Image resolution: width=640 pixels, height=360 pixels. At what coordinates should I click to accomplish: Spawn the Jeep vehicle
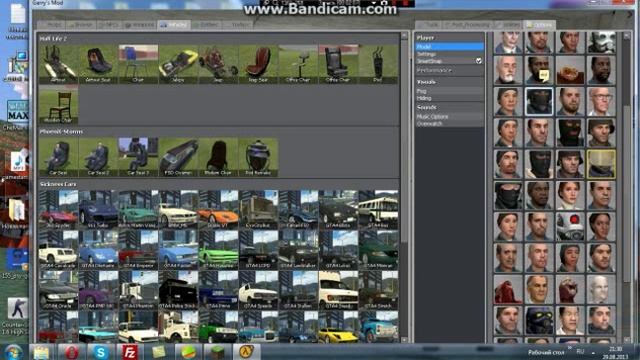tap(218, 64)
